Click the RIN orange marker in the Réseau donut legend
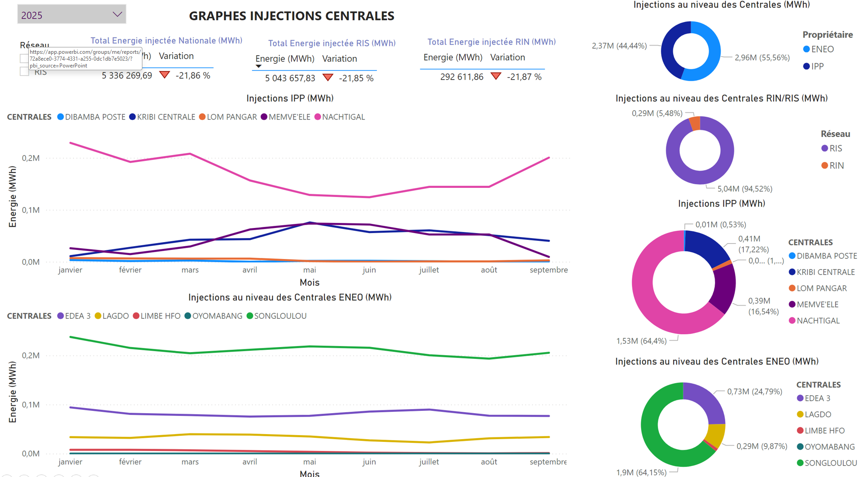This screenshot has height=477, width=868. pyautogui.click(x=825, y=166)
